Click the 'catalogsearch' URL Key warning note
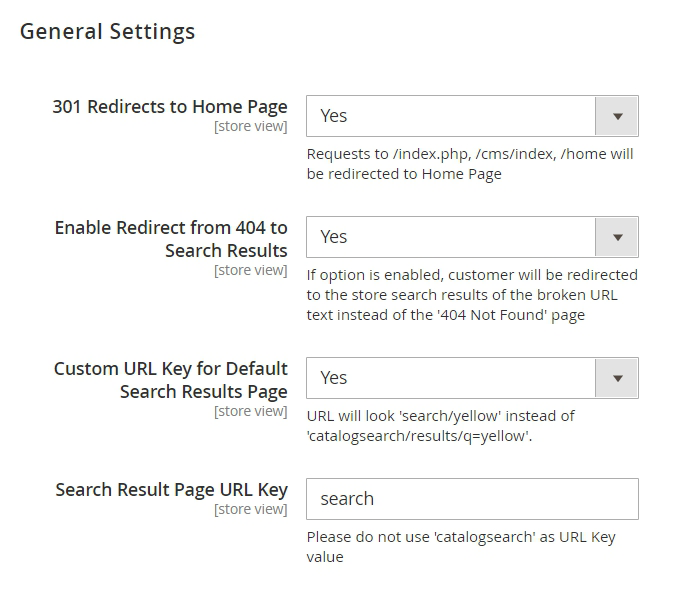Image resolution: width=680 pixels, height=590 pixels. coord(461,547)
